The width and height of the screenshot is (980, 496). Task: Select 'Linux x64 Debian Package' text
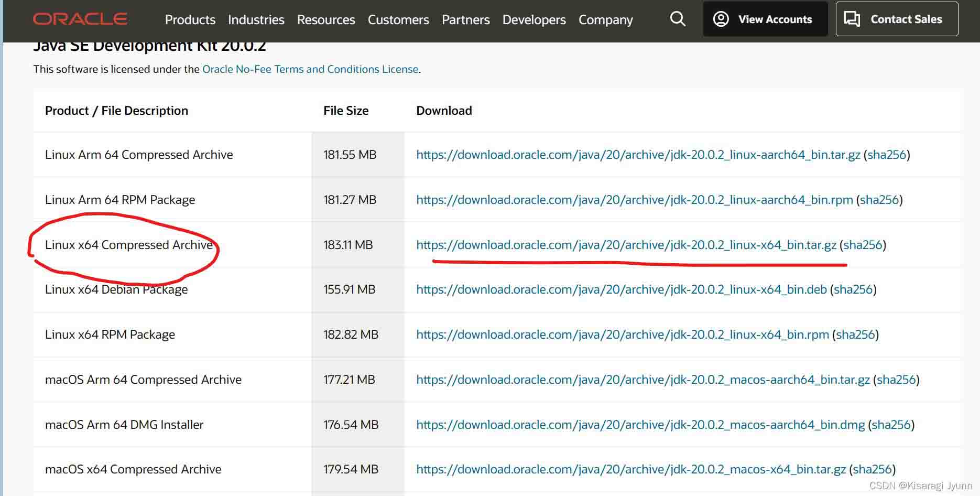[x=116, y=289]
